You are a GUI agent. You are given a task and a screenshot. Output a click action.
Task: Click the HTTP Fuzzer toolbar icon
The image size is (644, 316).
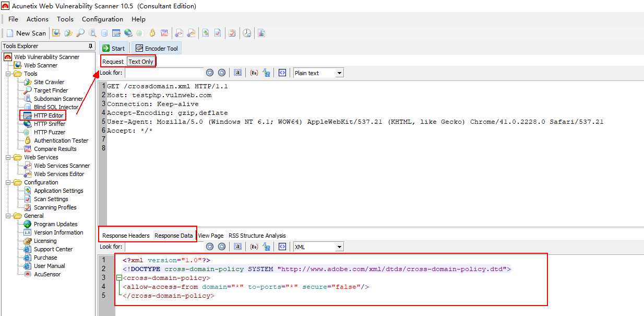(139, 33)
